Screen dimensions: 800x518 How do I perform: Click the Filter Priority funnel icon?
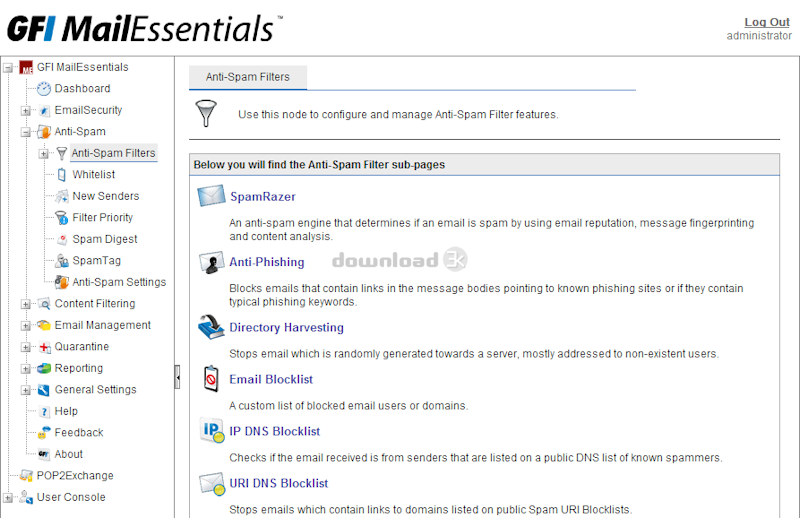62,217
